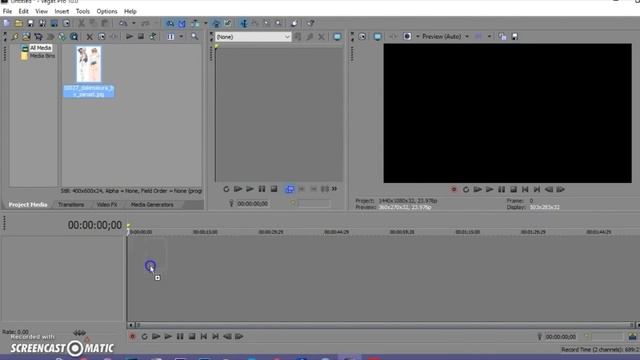The width and height of the screenshot is (640, 360).
Task: Click Record button in video preview transport
Action: click(453, 189)
